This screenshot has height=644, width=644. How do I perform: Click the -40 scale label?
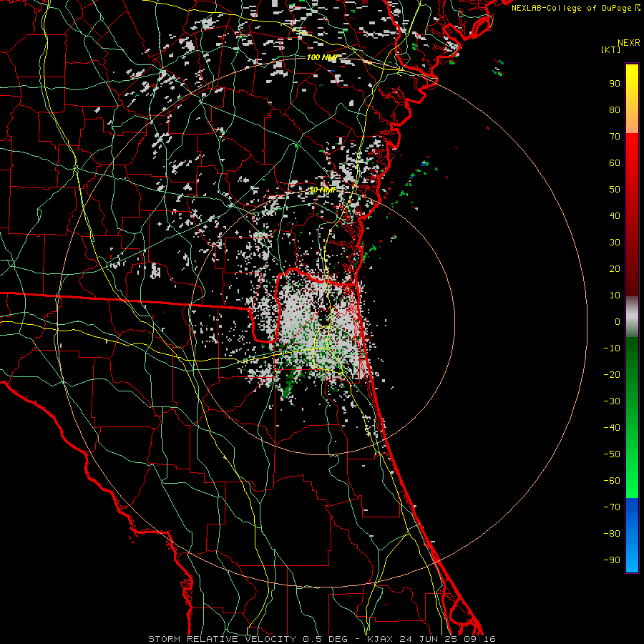612,428
